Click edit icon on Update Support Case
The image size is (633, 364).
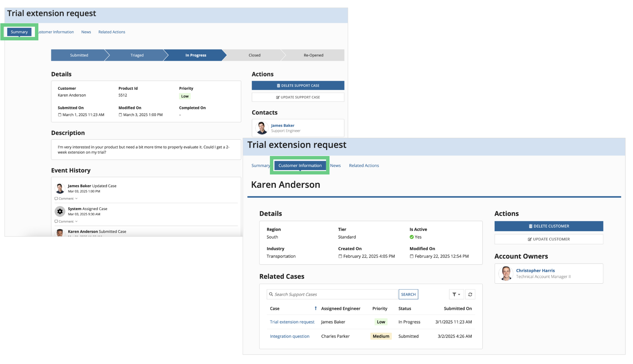[278, 97]
